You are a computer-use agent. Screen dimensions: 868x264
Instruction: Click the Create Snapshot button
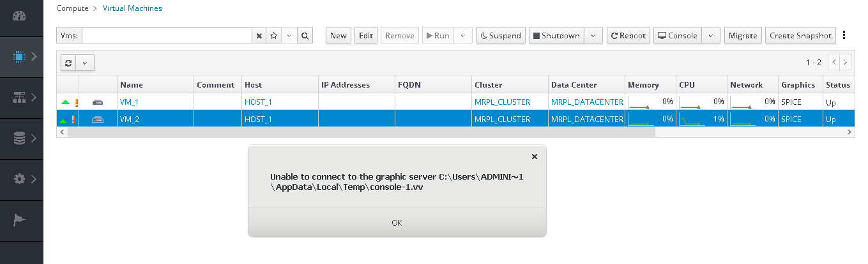800,36
